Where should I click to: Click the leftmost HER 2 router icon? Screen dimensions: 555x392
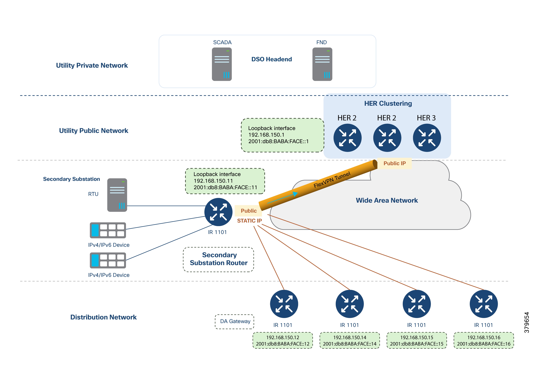tap(347, 138)
